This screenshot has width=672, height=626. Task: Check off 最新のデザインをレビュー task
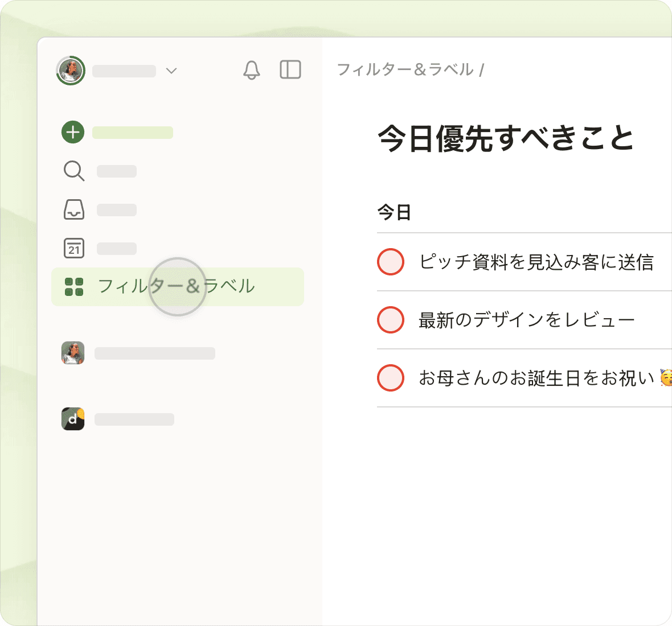(x=391, y=320)
